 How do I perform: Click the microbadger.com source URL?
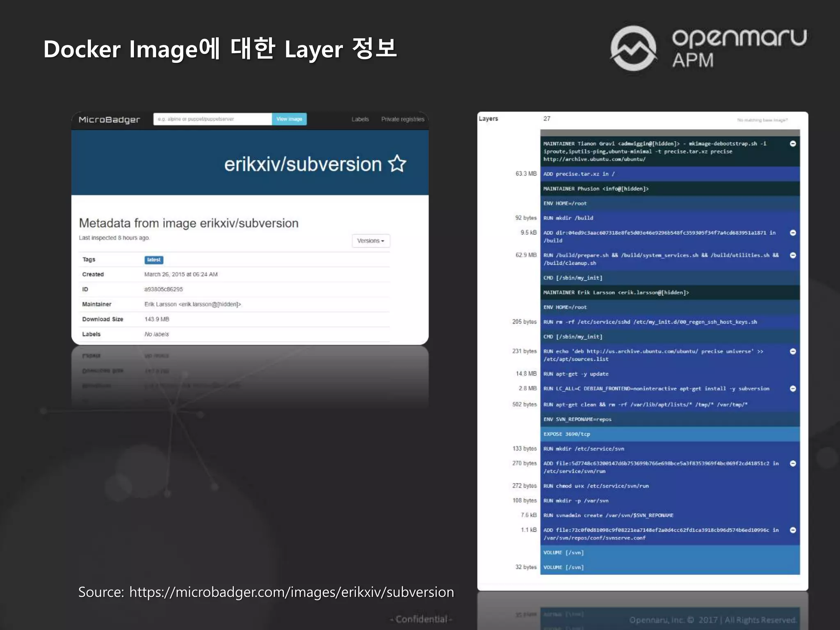pos(292,592)
